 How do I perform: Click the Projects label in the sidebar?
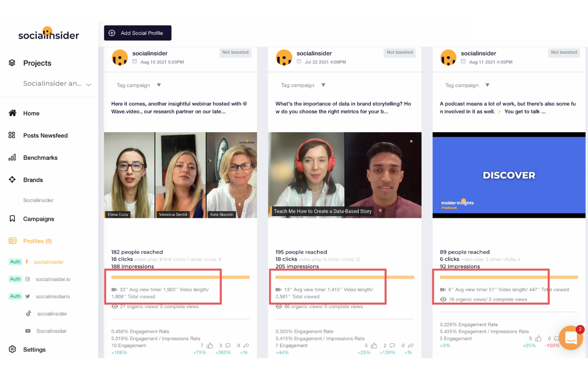37,63
